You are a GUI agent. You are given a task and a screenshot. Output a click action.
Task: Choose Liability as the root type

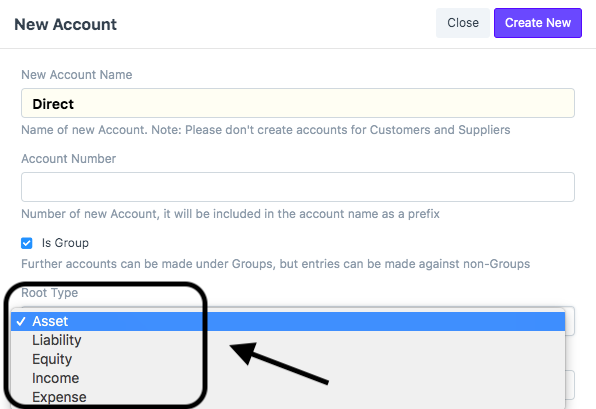point(288,340)
